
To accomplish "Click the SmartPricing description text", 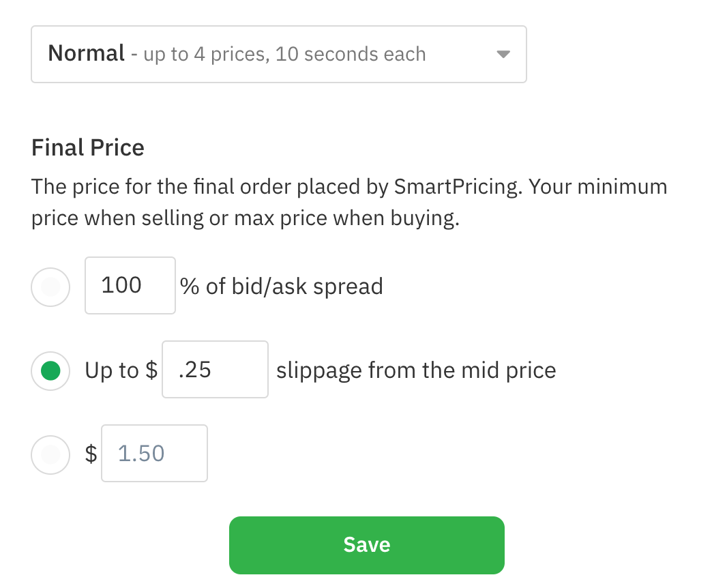I will (348, 201).
